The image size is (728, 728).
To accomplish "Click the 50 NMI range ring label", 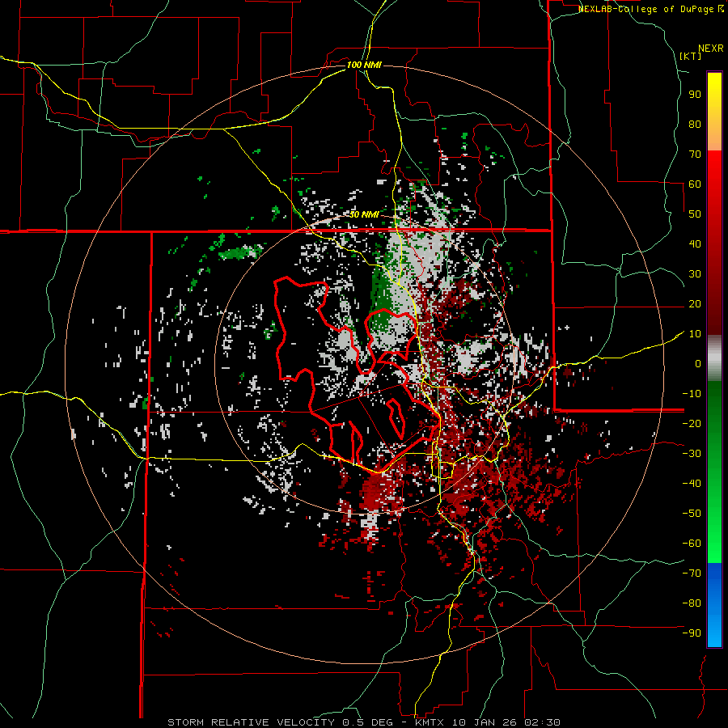I will (x=364, y=214).
